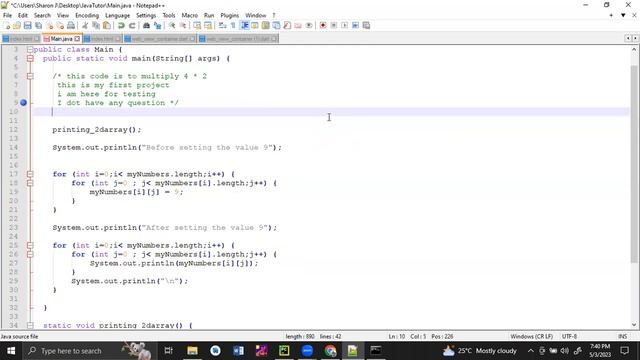Open the Document List panel icon
The width and height of the screenshot is (640, 360).
pyautogui.click(x=276, y=25)
